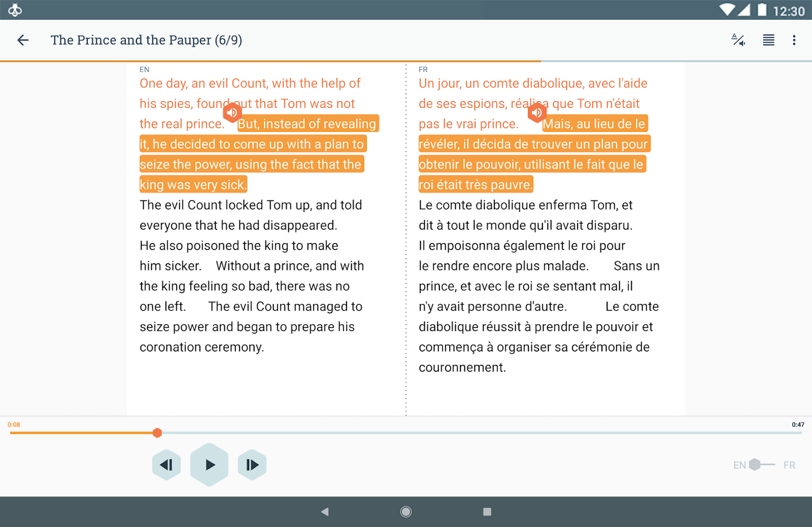Click the app notification icon in status bar
Viewport: 812px width, 527px height.
point(15,10)
